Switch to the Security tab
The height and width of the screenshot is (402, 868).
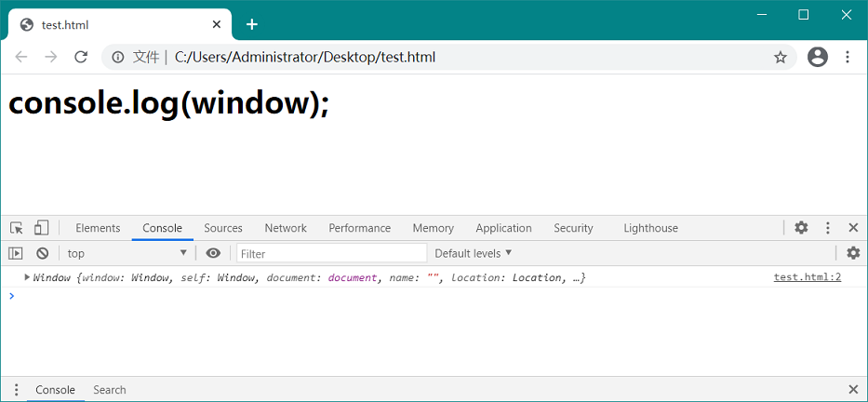573,228
